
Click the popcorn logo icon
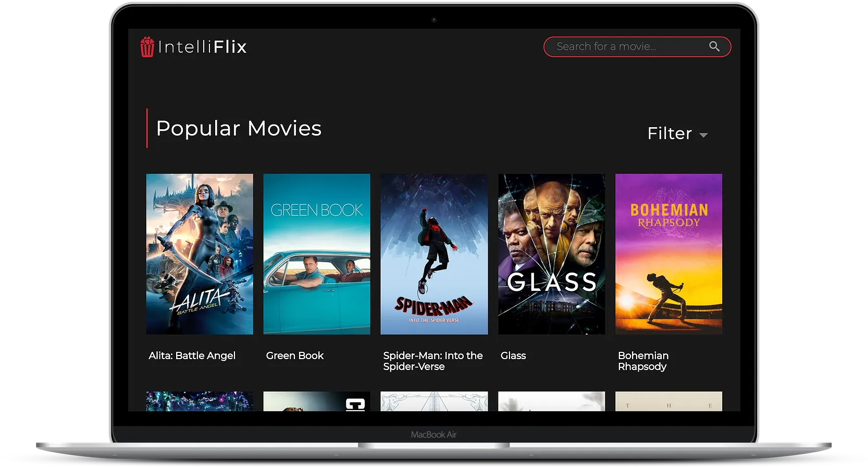pos(147,47)
